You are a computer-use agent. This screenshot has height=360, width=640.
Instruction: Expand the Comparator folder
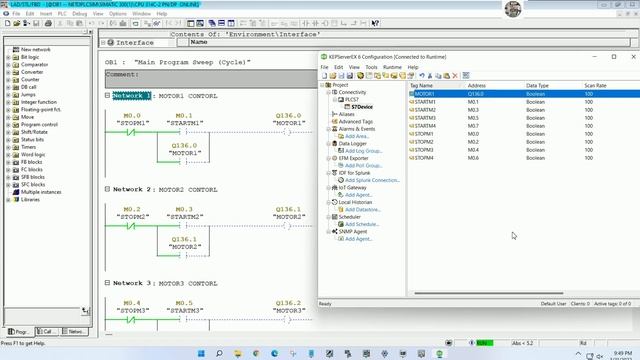[8, 64]
